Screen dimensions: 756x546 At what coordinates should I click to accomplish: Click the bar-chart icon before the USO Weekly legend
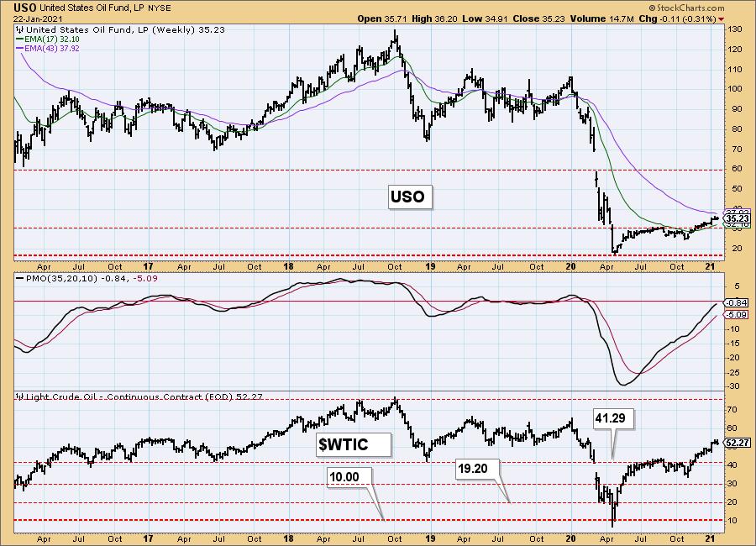(x=20, y=30)
